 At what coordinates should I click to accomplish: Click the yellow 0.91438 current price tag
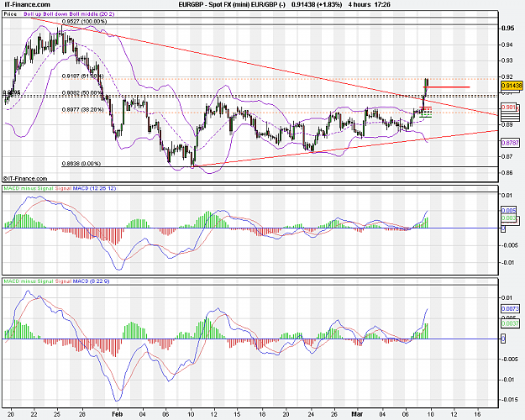(x=512, y=86)
